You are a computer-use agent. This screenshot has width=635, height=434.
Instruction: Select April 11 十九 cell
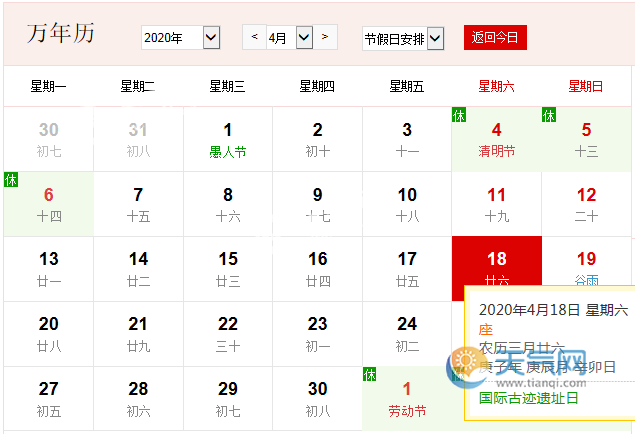click(x=496, y=204)
